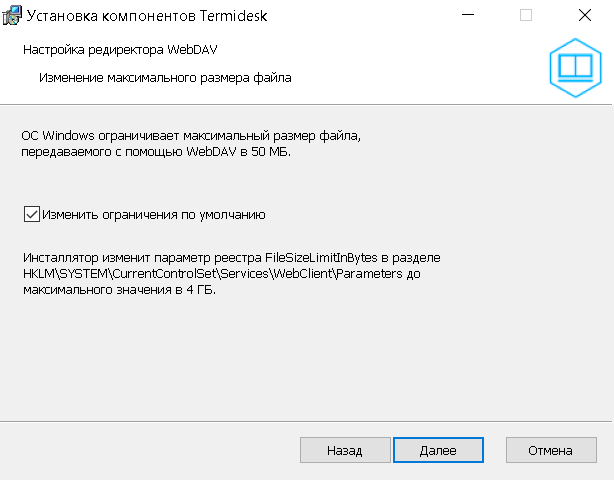
Task: Toggle via label 'Изменить ограничения по умолчанию'
Action: 154,215
